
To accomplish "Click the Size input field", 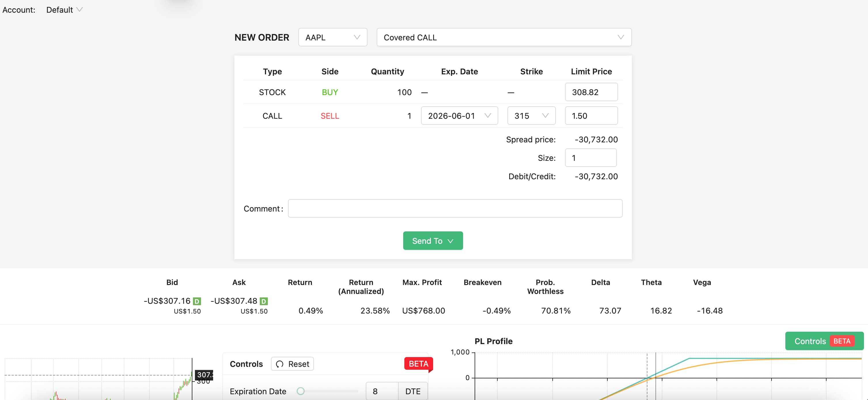I will [591, 158].
